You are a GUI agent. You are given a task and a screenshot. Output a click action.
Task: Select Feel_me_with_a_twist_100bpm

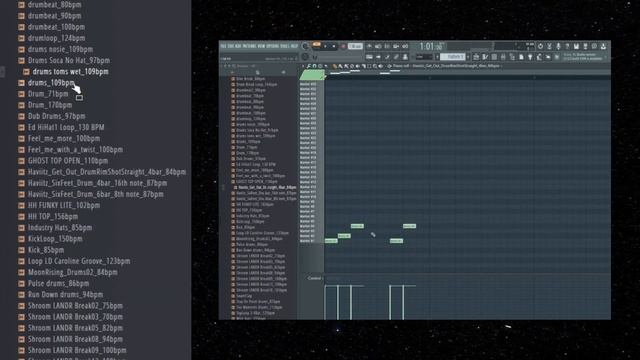pyautogui.click(x=75, y=149)
